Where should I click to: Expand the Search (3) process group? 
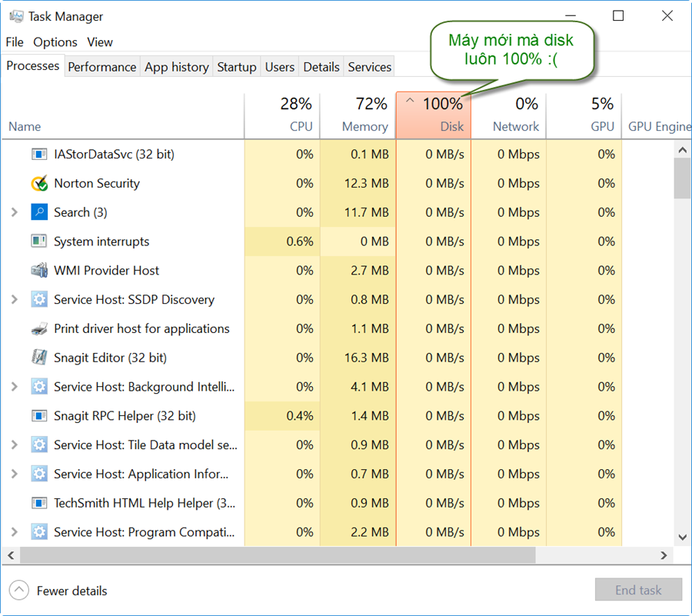coord(14,212)
